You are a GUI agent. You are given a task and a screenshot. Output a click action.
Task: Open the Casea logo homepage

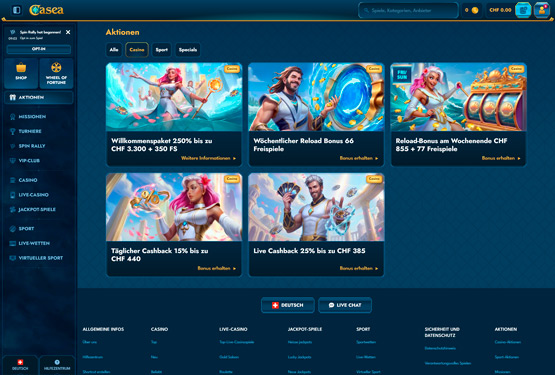click(46, 10)
